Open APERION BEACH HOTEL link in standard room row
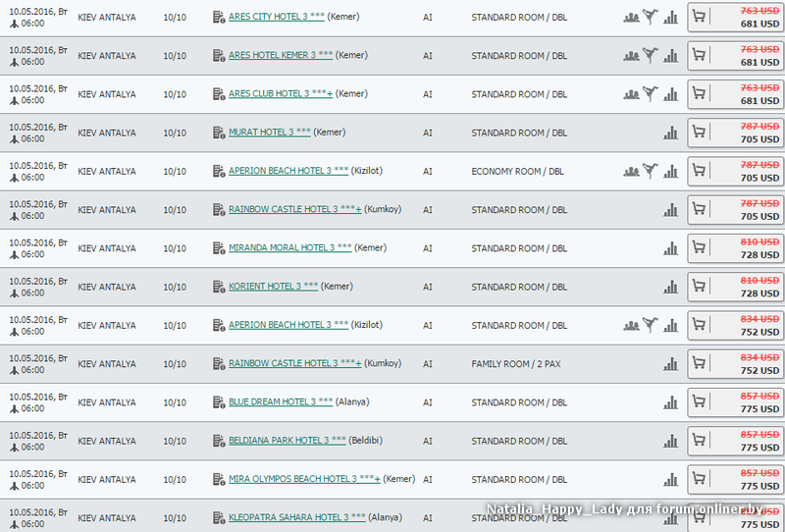Viewport: 785px width, 532px height. [x=288, y=325]
